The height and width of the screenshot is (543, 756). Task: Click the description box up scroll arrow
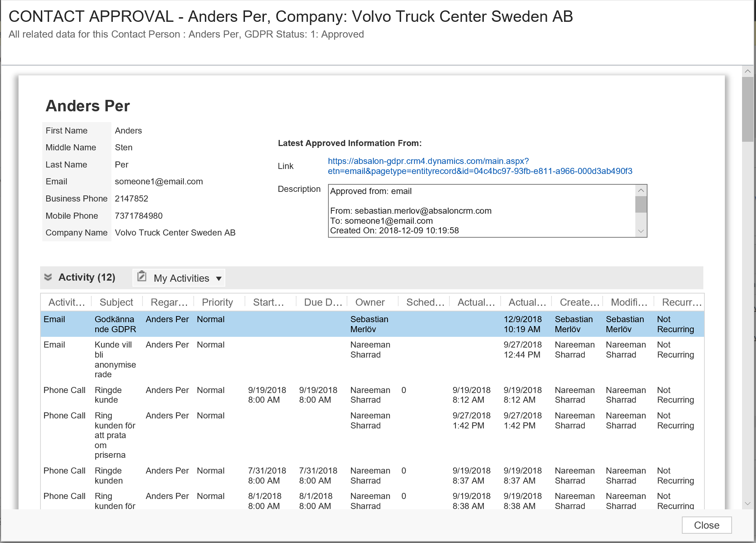641,190
